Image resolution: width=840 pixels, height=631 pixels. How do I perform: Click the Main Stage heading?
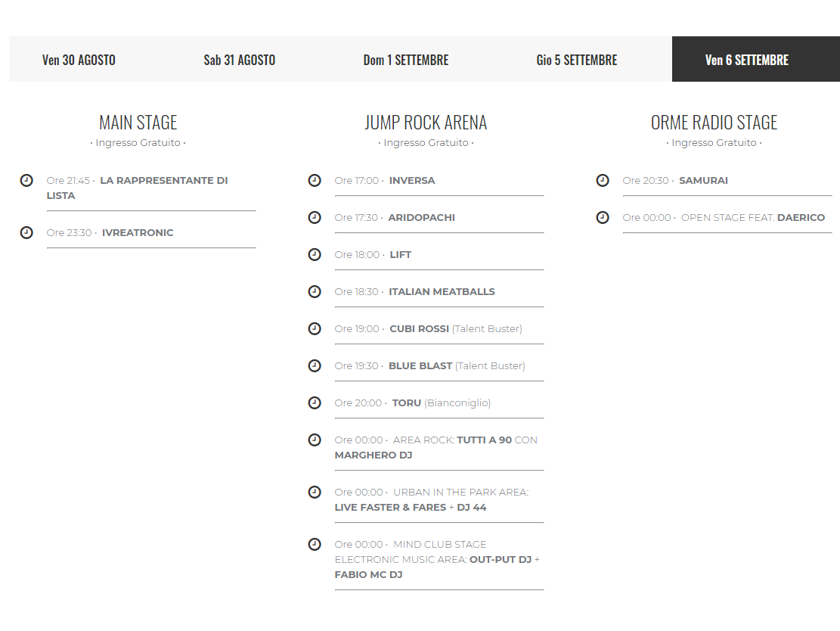point(138,123)
